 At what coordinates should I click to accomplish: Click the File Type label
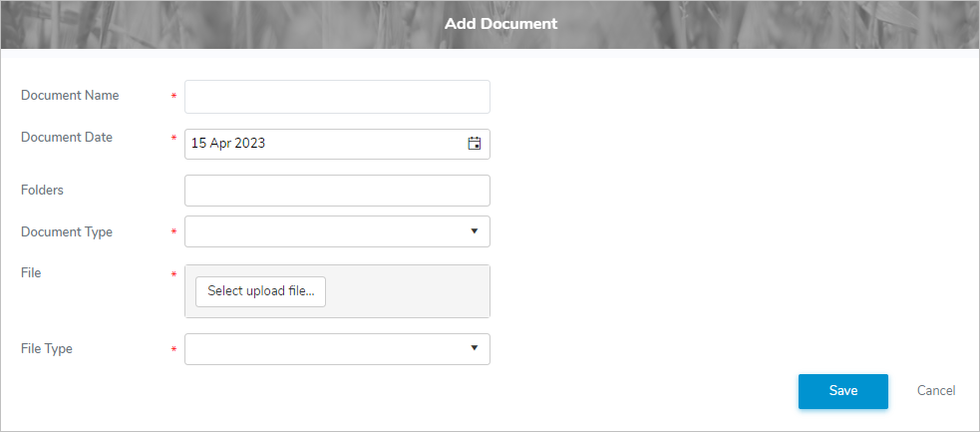pos(47,349)
